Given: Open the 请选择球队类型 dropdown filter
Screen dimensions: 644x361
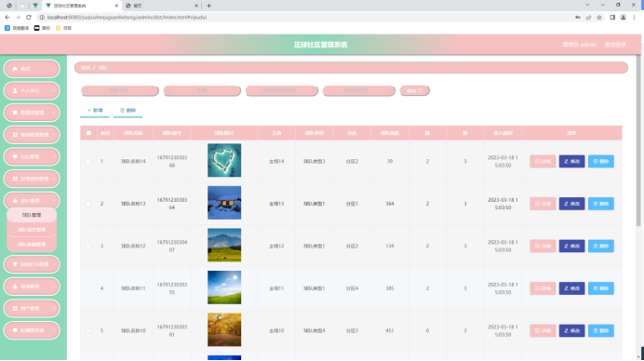Looking at the screenshot, I should point(282,90).
